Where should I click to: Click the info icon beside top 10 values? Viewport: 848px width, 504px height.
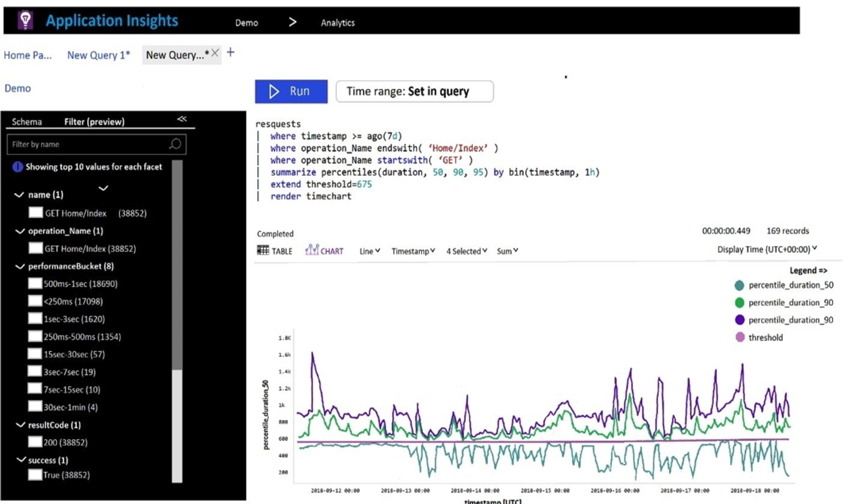pos(18,167)
